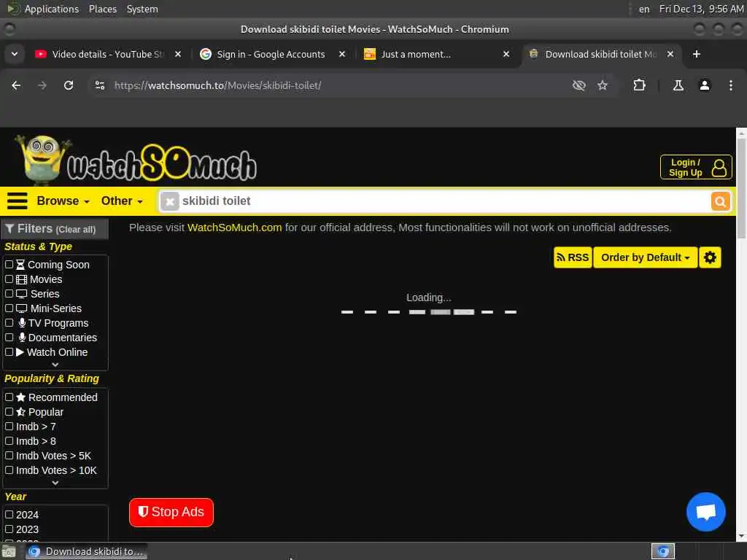Click the WatchSoMuch minion logo

[136, 161]
